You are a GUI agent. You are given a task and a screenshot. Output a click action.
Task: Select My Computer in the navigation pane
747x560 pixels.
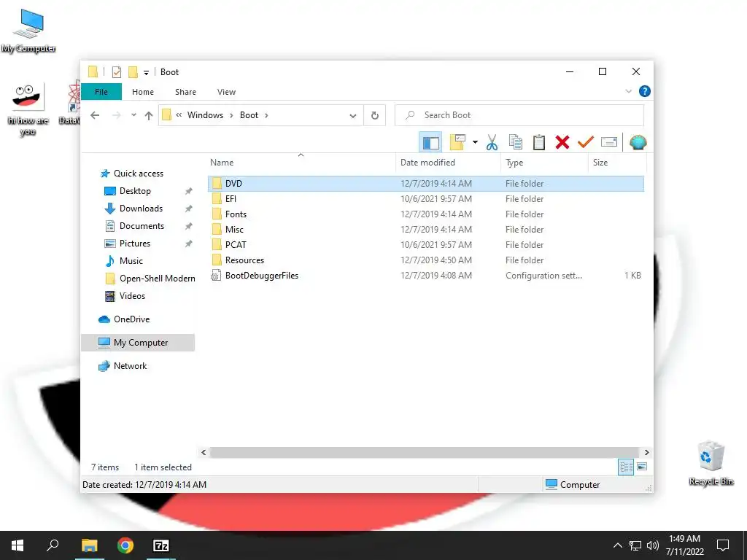pos(138,343)
